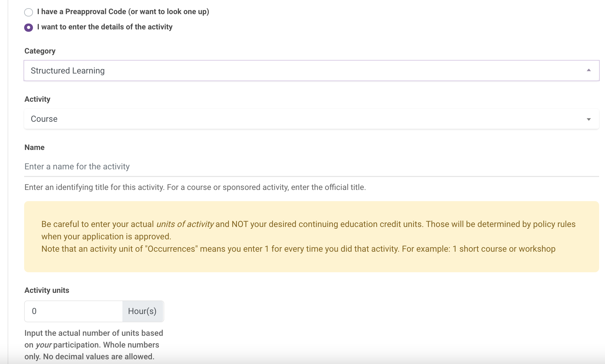Image resolution: width=605 pixels, height=364 pixels.
Task: Click the 'Input the actual number of units' hint
Action: click(94, 345)
